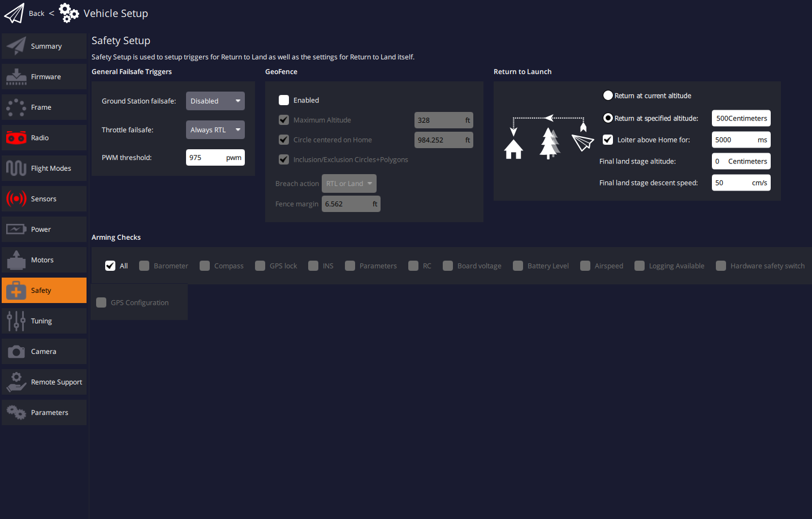Click the paper plane Back icon
Image resolution: width=812 pixels, height=519 pixels.
(x=14, y=13)
